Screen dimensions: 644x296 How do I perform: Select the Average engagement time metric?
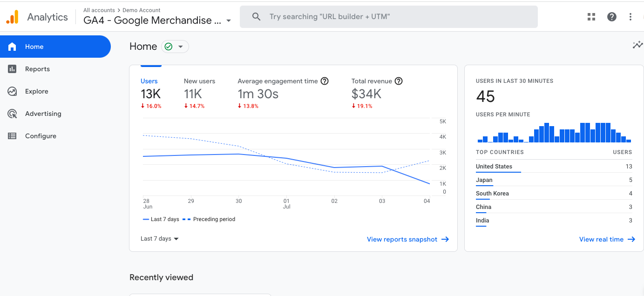coord(283,93)
